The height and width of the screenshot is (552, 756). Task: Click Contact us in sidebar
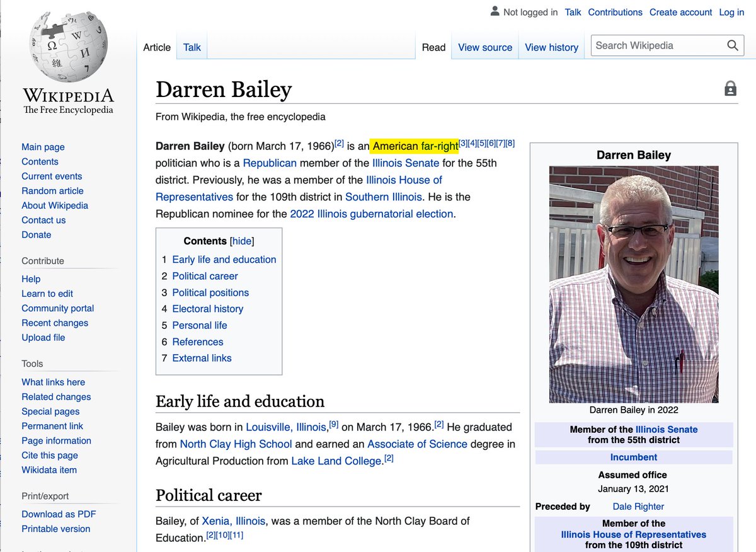point(43,220)
